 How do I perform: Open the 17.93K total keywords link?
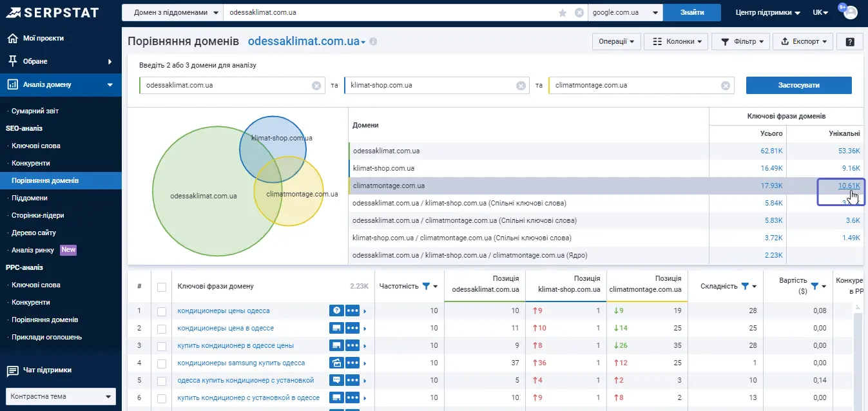(x=771, y=186)
